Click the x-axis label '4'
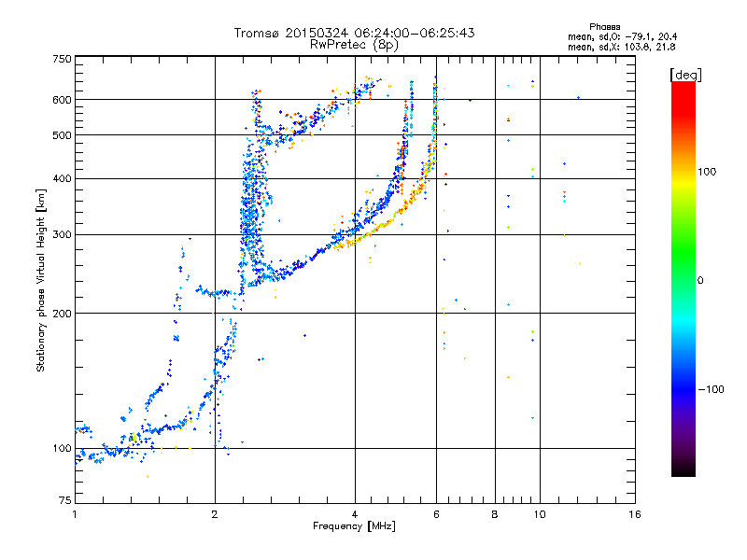 click(x=355, y=514)
